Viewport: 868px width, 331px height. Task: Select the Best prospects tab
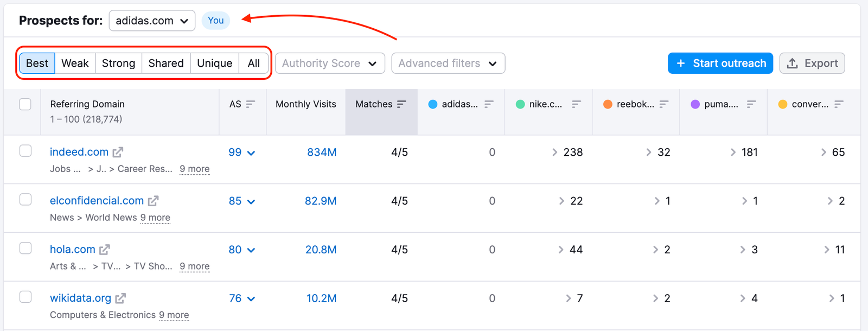pyautogui.click(x=37, y=63)
